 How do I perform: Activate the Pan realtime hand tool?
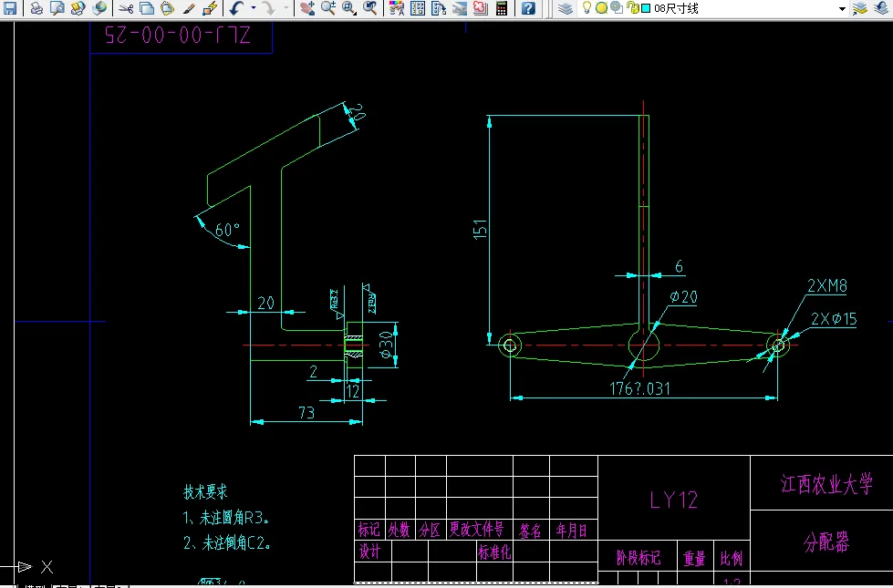click(x=307, y=8)
